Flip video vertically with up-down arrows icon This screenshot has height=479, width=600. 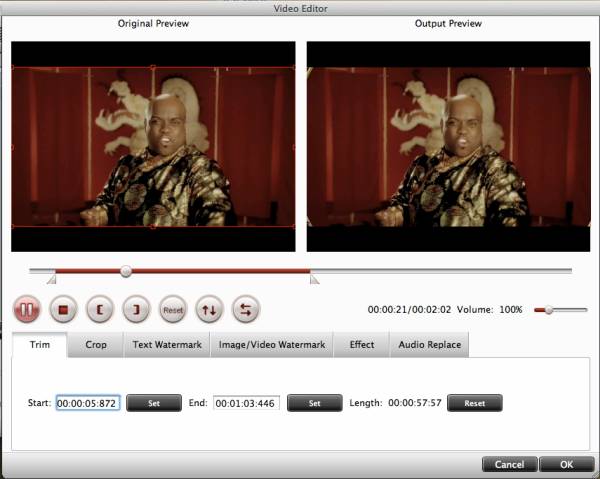pos(209,309)
